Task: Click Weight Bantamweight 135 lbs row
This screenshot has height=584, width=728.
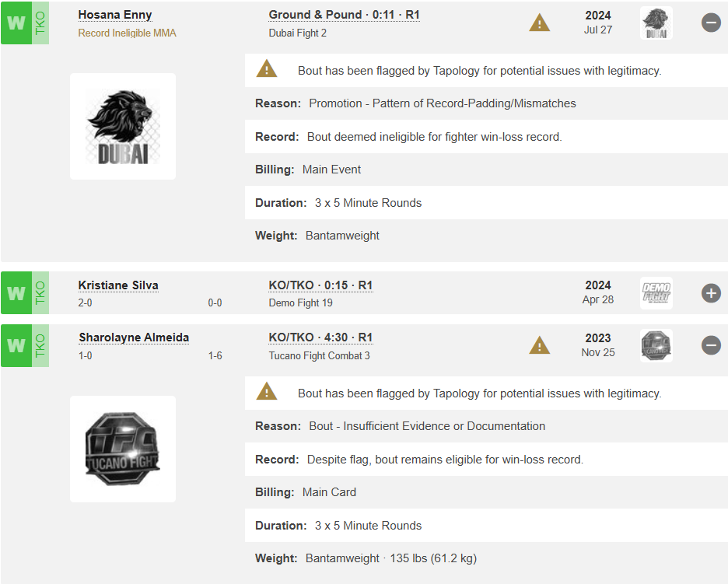Action: pyautogui.click(x=486, y=558)
